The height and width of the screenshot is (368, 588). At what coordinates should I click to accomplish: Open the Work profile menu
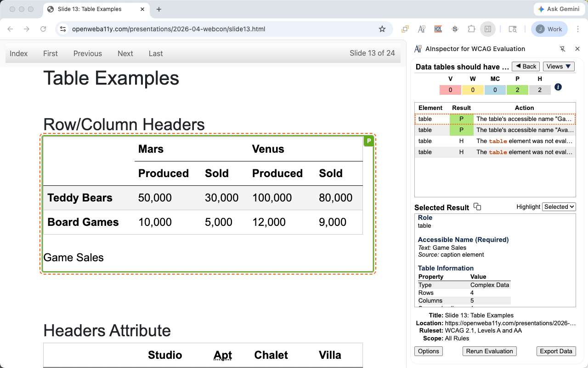[549, 29]
